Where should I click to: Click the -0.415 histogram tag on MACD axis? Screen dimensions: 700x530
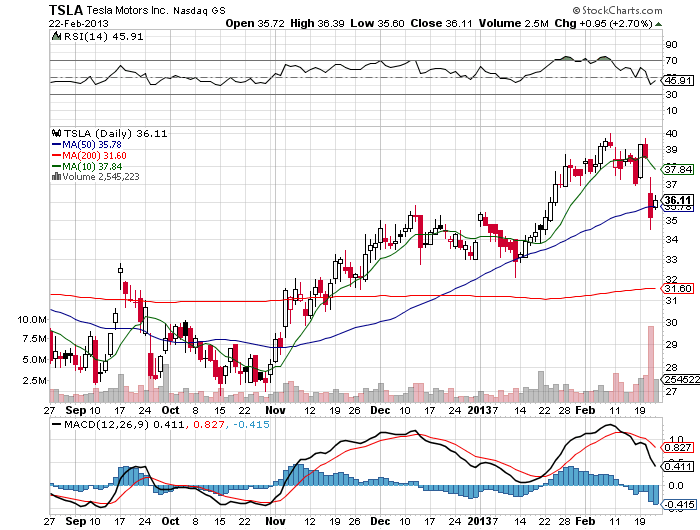(x=680, y=505)
